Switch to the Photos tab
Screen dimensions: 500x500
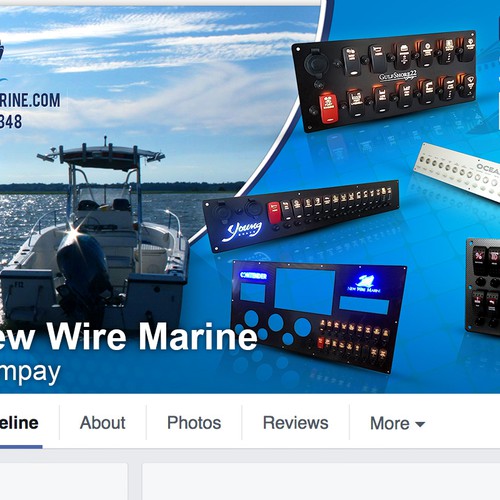click(x=194, y=423)
